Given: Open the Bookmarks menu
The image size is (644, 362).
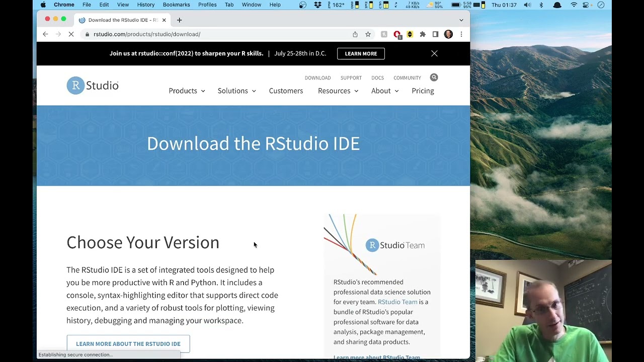Looking at the screenshot, I should [177, 5].
